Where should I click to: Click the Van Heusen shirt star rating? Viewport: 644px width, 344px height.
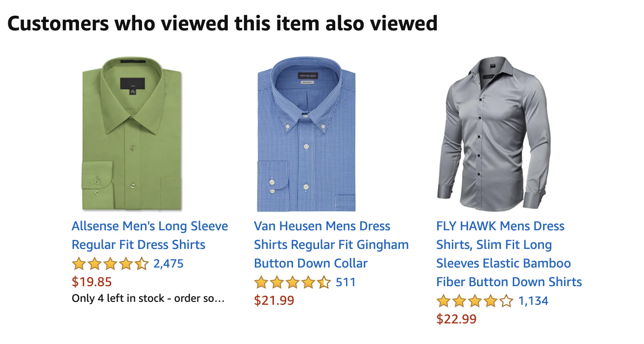[292, 282]
